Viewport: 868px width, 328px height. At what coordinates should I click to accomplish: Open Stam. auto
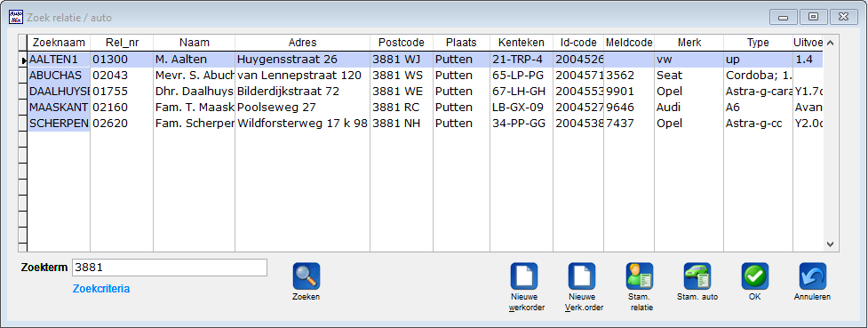[x=697, y=276]
